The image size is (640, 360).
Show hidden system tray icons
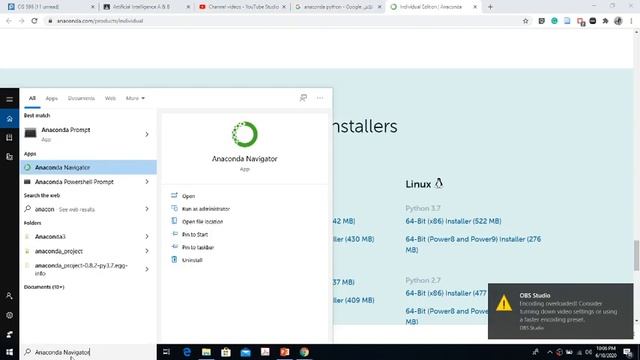[550, 352]
